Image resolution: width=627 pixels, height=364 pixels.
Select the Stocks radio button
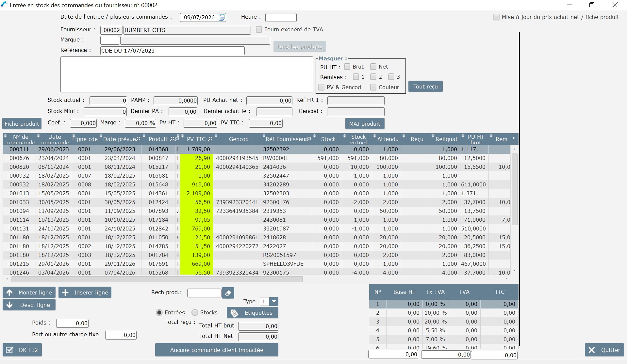tap(195, 312)
